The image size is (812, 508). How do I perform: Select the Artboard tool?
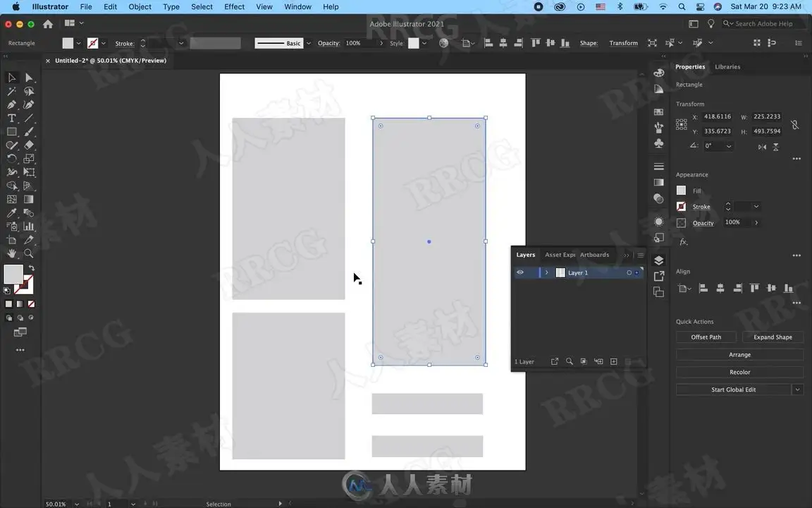[11, 240]
